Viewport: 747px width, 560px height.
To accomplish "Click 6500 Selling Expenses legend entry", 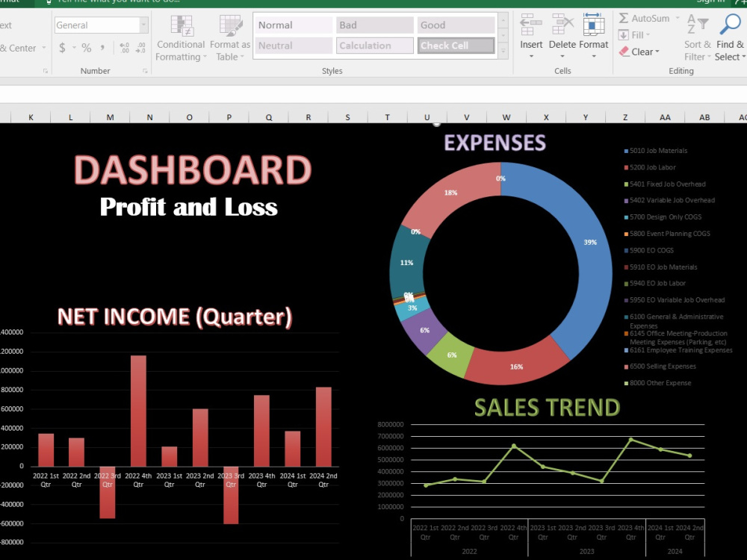I will [660, 366].
